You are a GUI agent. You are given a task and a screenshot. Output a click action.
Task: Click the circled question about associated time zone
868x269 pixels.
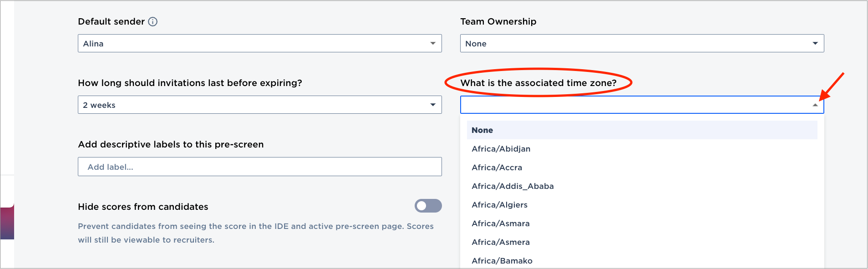pos(538,83)
